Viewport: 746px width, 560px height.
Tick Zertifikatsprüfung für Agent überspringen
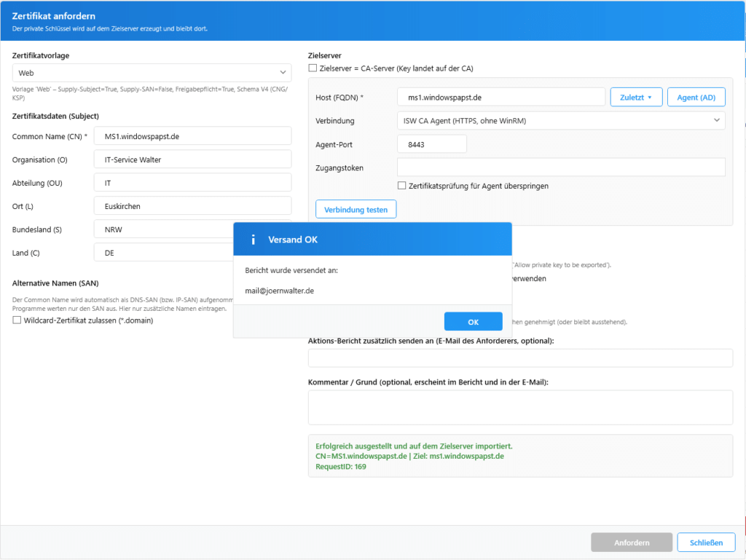[x=402, y=186]
